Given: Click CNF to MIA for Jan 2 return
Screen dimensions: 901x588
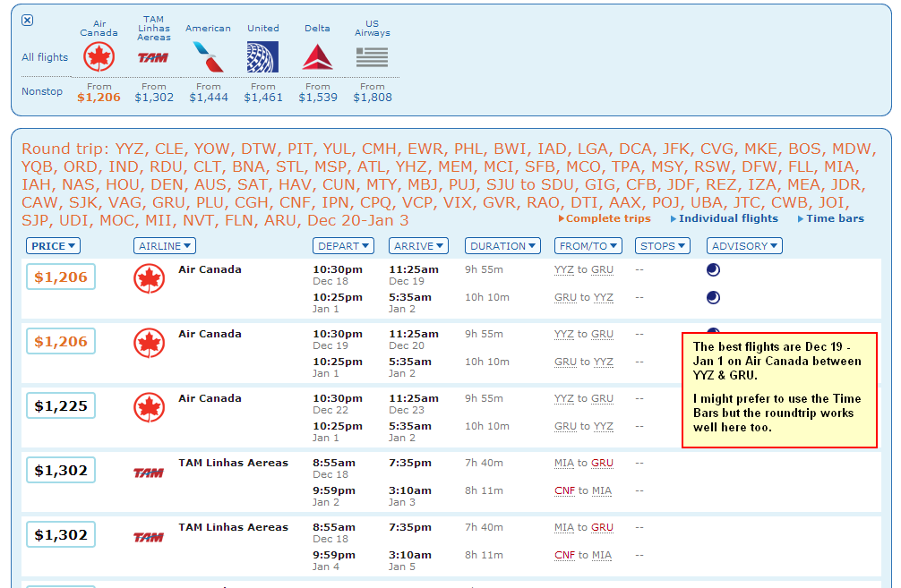Looking at the screenshot, I should [583, 490].
